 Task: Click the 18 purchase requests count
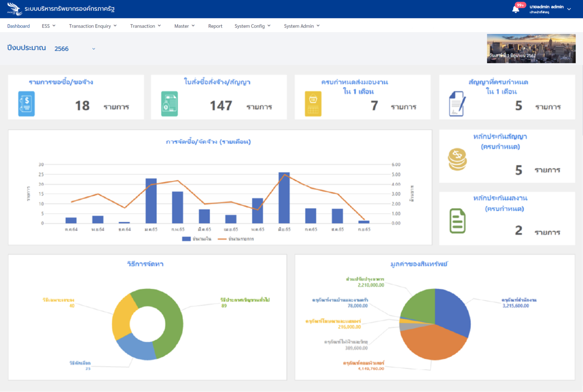(x=82, y=105)
